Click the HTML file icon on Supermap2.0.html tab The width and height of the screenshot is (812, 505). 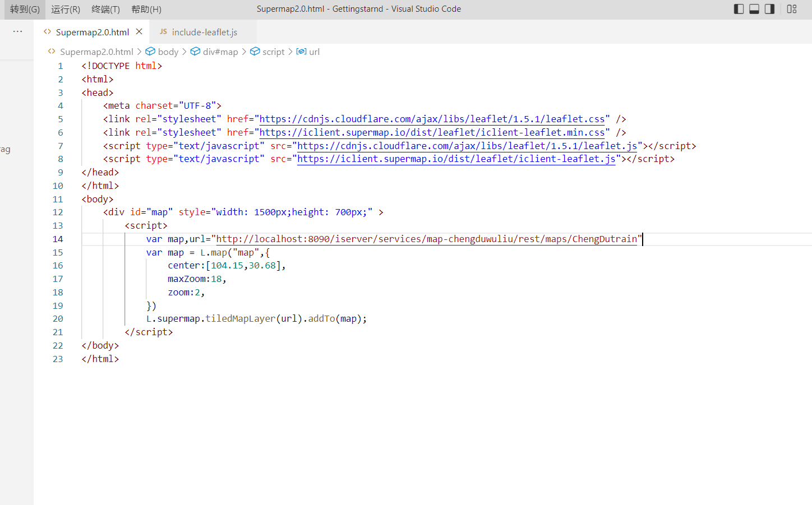click(x=47, y=32)
